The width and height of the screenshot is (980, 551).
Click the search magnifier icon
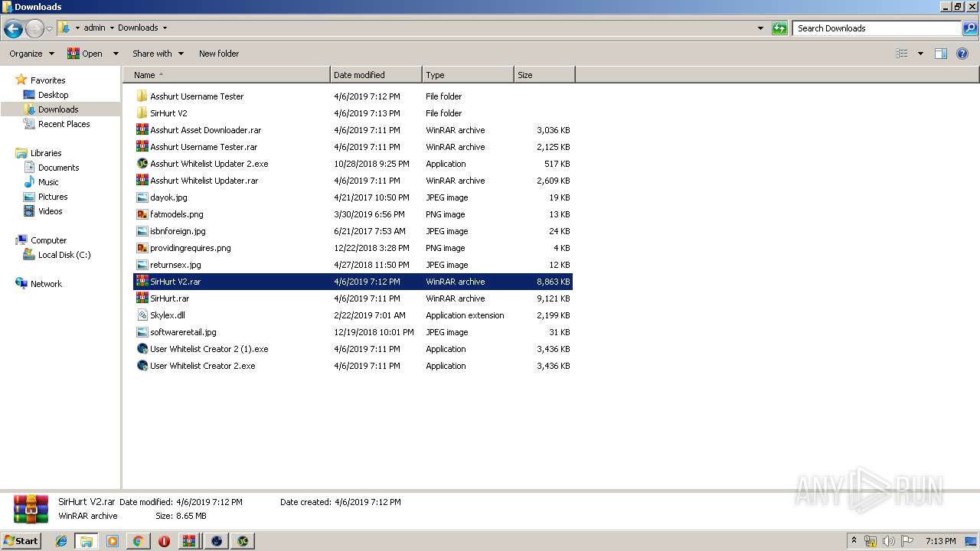click(970, 28)
